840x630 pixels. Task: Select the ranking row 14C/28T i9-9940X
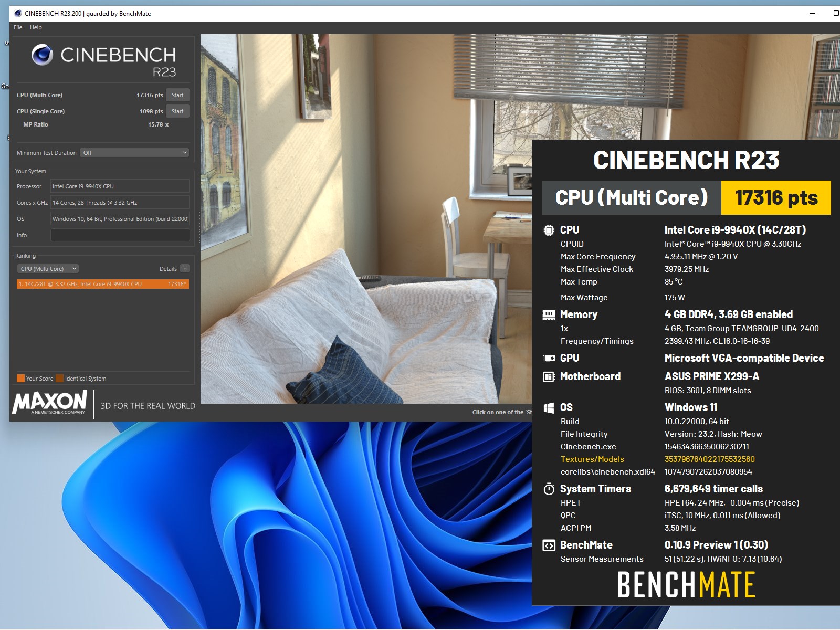point(102,284)
